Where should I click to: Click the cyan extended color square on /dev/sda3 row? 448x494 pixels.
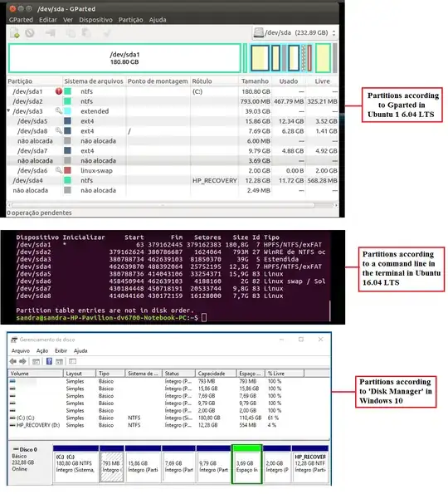(67, 111)
